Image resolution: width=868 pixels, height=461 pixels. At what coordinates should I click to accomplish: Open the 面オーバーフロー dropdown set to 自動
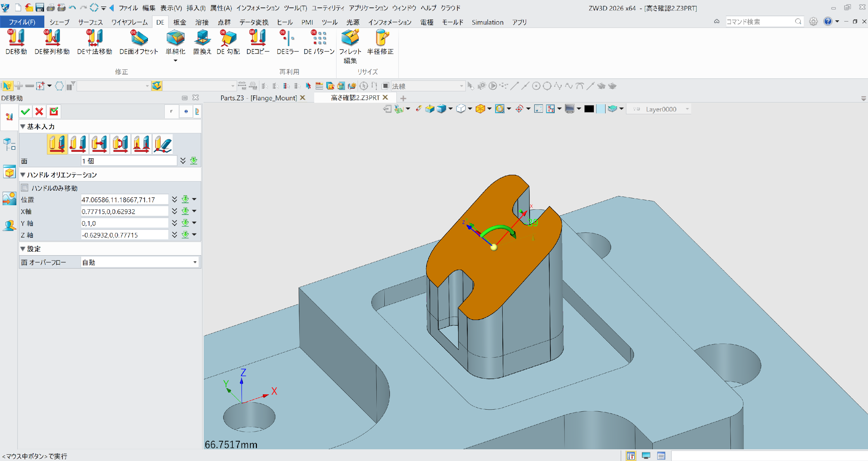click(x=139, y=262)
